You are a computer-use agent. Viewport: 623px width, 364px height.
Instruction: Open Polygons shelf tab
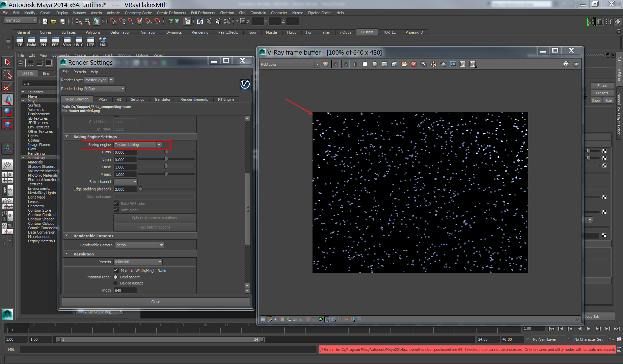pyautogui.click(x=93, y=32)
